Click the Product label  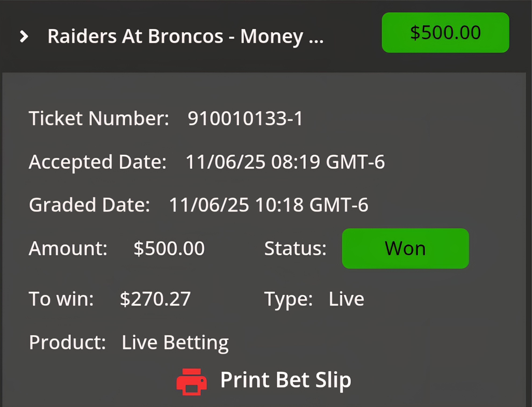click(67, 343)
